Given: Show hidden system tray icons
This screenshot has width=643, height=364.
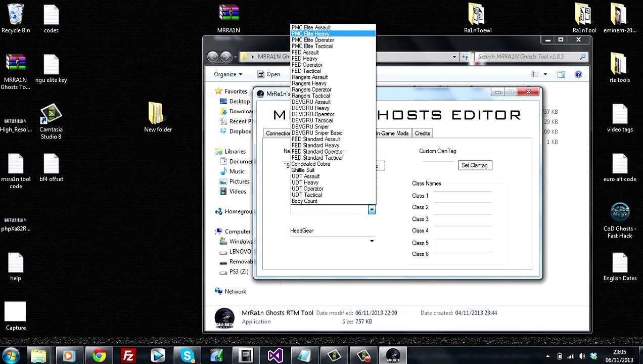Looking at the screenshot, I should click(x=547, y=356).
